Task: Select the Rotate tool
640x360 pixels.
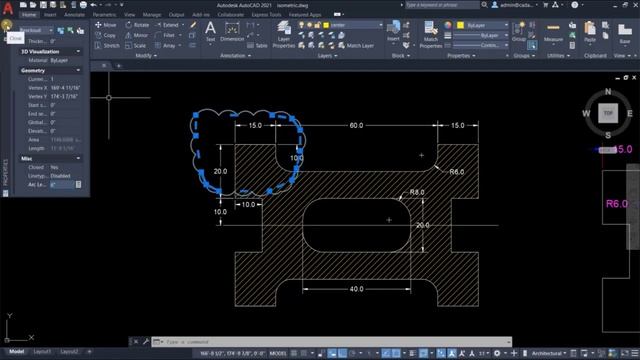Action: (x=137, y=25)
